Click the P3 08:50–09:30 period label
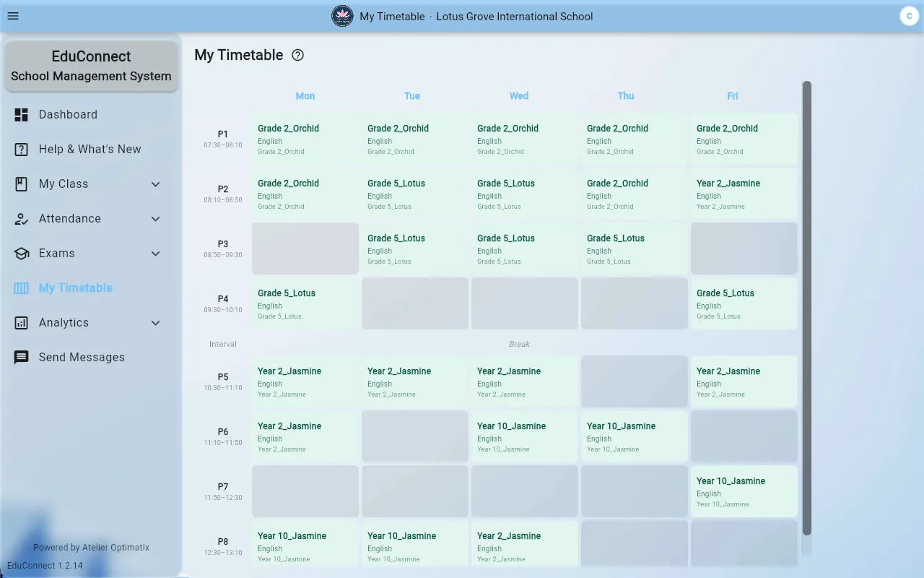Image resolution: width=924 pixels, height=578 pixels. (223, 249)
